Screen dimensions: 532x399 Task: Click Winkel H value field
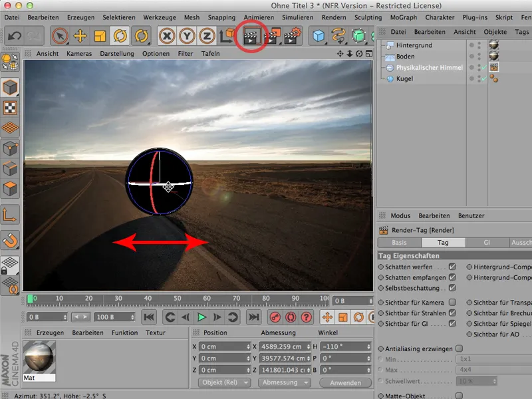(345, 346)
